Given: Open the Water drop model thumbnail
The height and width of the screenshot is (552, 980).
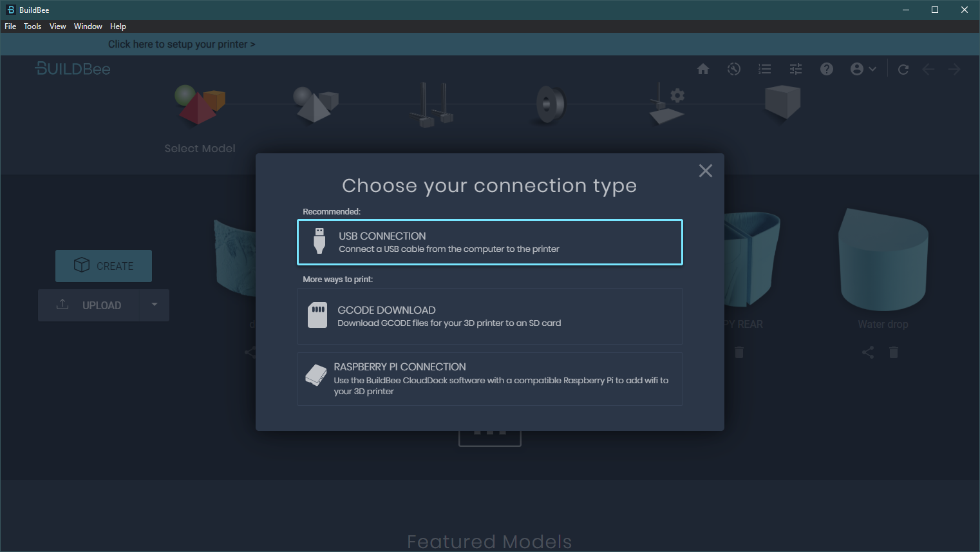Looking at the screenshot, I should [883, 260].
